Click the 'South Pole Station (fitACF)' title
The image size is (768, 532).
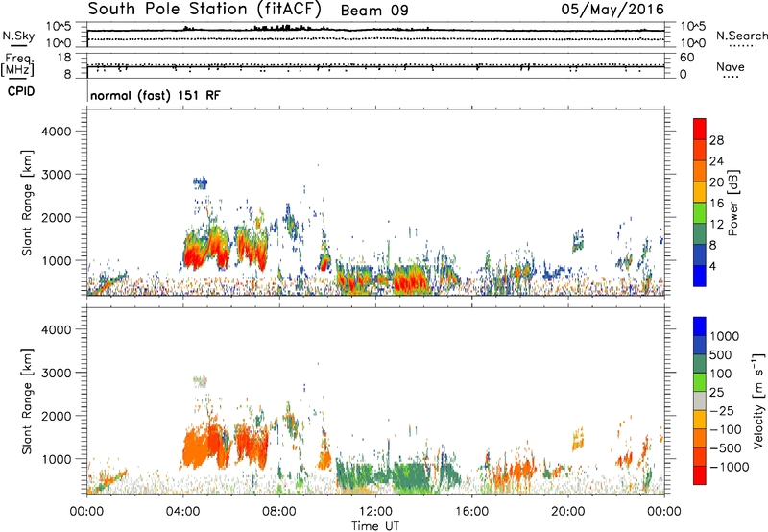point(204,9)
